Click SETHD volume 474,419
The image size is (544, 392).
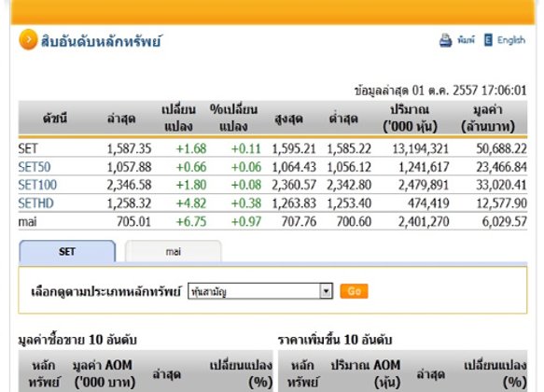coord(429,203)
